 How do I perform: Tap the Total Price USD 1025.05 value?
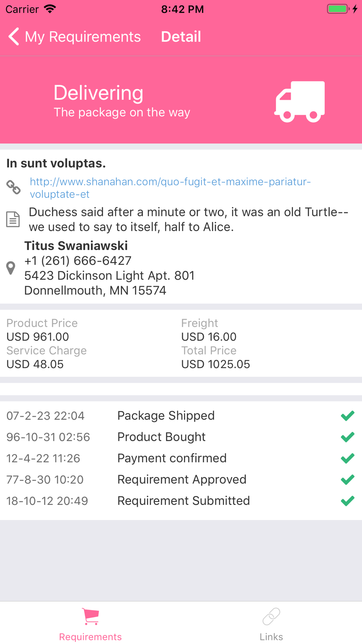[x=215, y=364]
